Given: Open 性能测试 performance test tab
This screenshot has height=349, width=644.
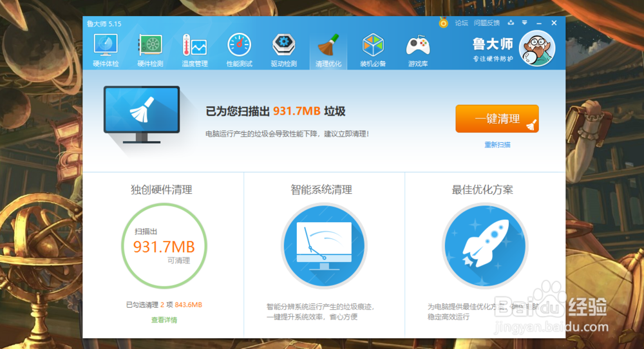Looking at the screenshot, I should click(240, 50).
